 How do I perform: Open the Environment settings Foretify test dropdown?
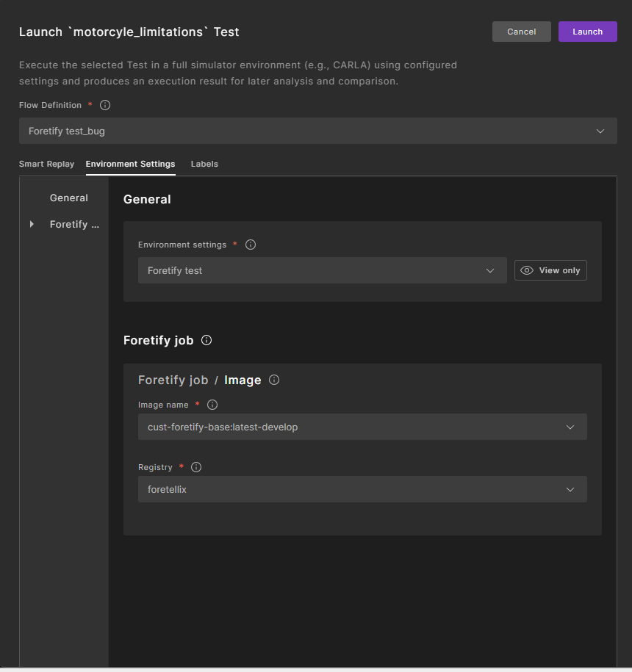coord(322,270)
